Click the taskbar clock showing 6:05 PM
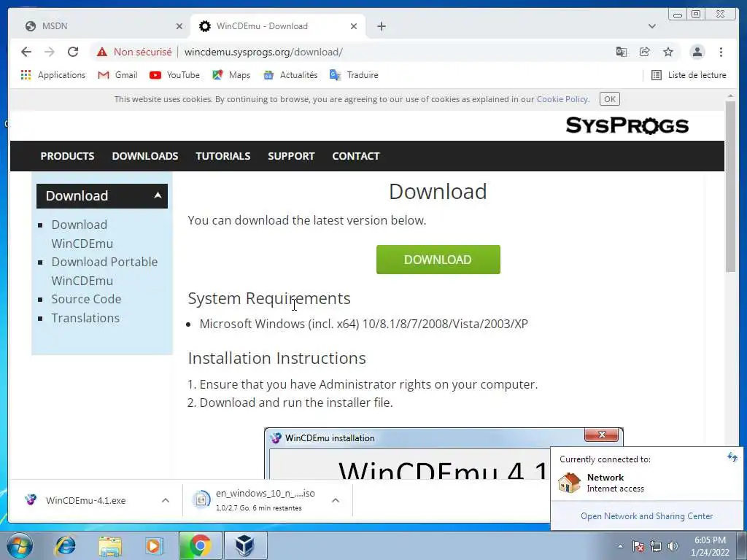Screen dimensions: 747x560 pyautogui.click(x=710, y=546)
